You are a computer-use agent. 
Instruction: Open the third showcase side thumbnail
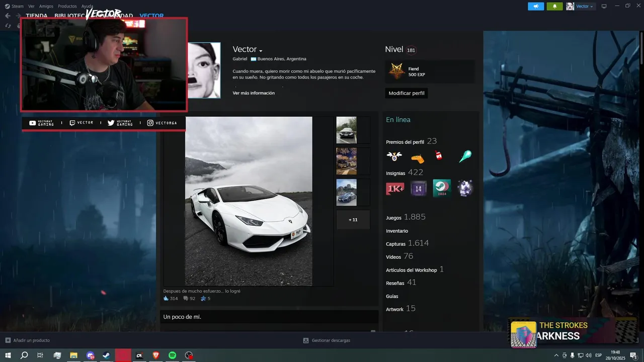346,192
